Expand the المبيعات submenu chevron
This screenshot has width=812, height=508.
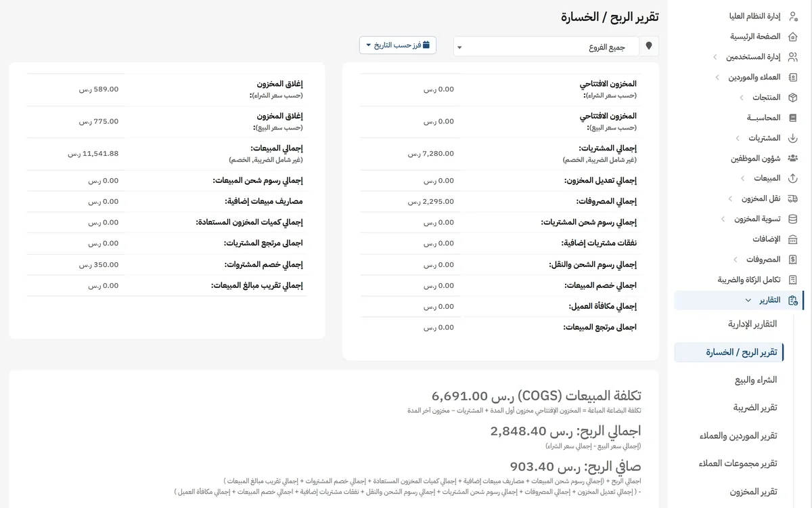coord(742,179)
